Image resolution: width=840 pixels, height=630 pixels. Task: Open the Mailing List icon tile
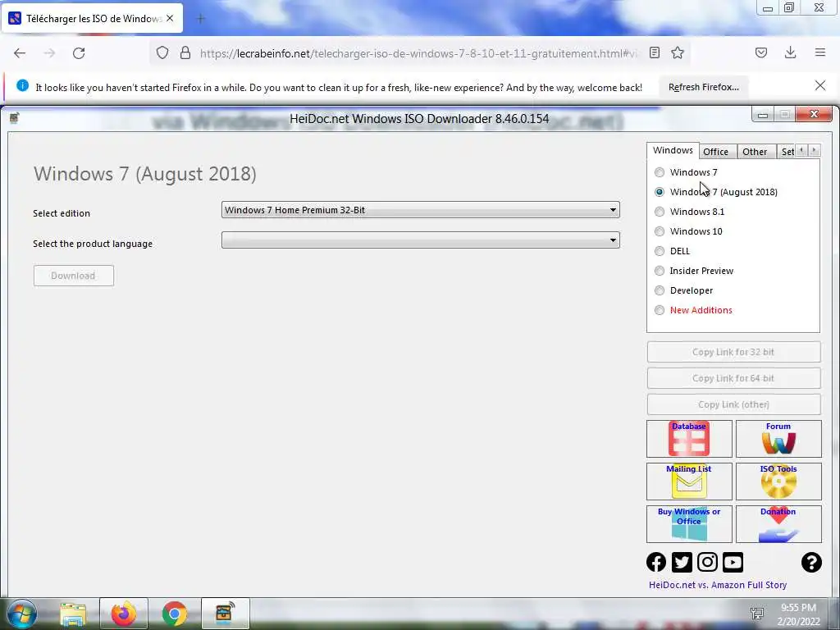point(689,481)
